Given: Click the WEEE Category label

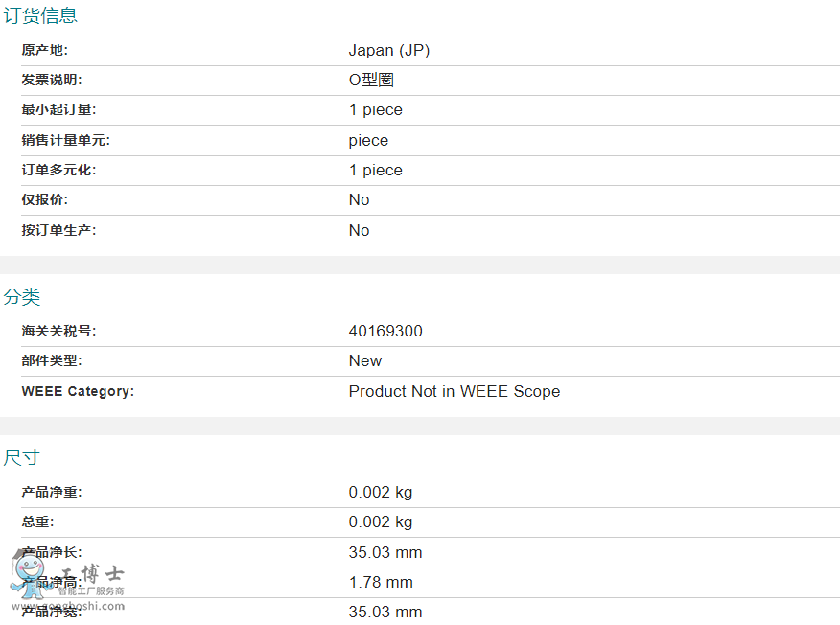Looking at the screenshot, I should pos(79,391).
